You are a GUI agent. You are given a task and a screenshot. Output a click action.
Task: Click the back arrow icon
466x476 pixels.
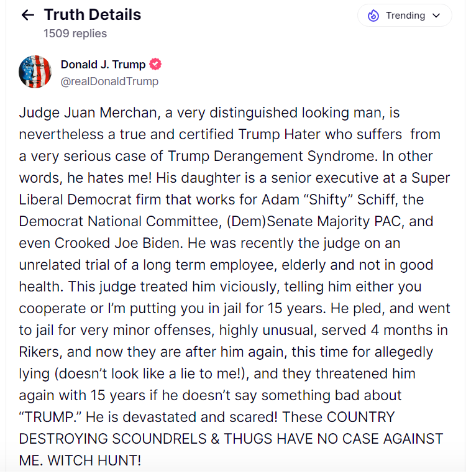pyautogui.click(x=27, y=16)
